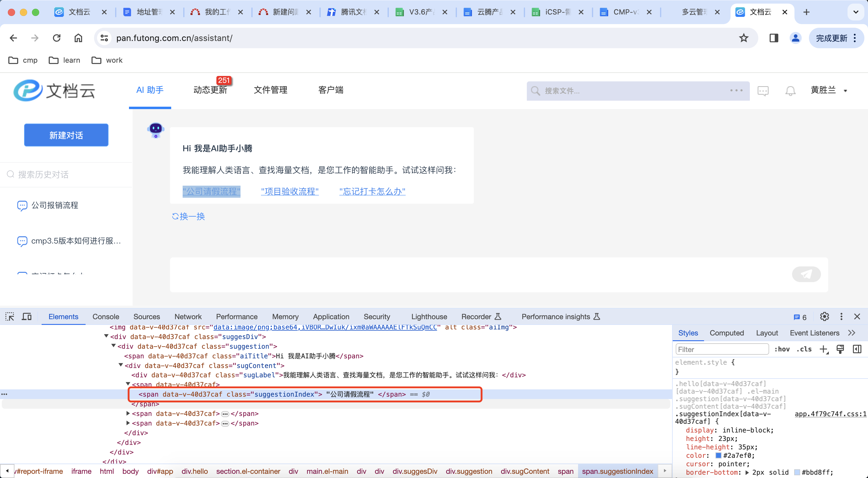Open the 黄胜兰 user dropdown
This screenshot has width=868, height=478.
(x=829, y=90)
